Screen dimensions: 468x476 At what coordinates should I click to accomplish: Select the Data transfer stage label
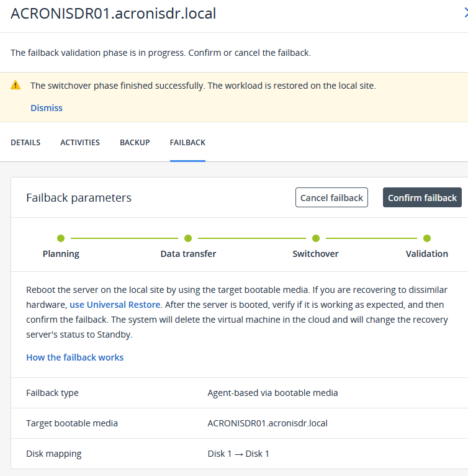click(x=188, y=254)
